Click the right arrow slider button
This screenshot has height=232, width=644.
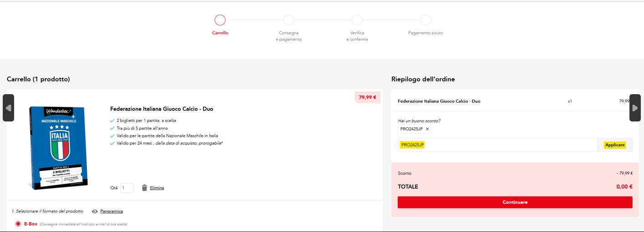635,108
